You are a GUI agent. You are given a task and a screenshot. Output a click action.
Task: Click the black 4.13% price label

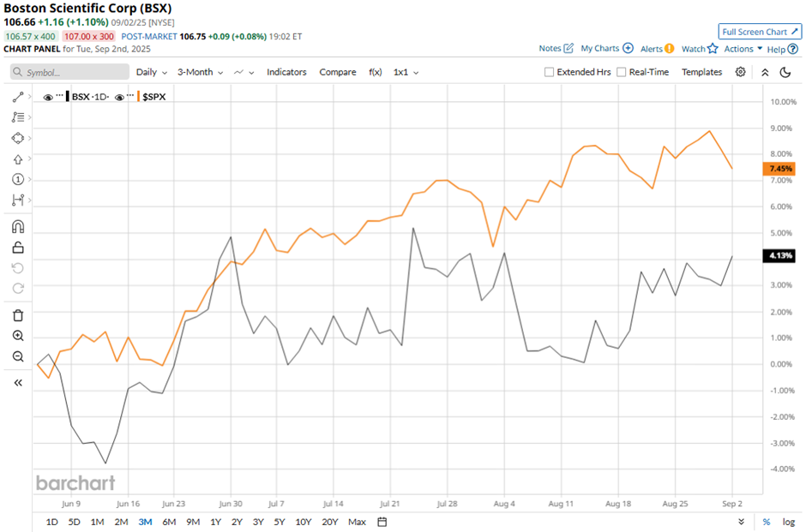779,255
